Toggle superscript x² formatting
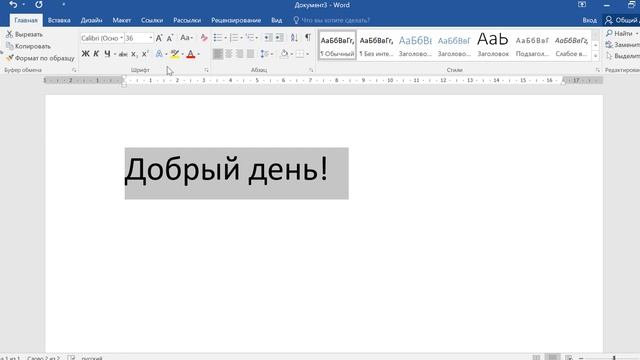Screen dimensions: 640x360 (145, 54)
